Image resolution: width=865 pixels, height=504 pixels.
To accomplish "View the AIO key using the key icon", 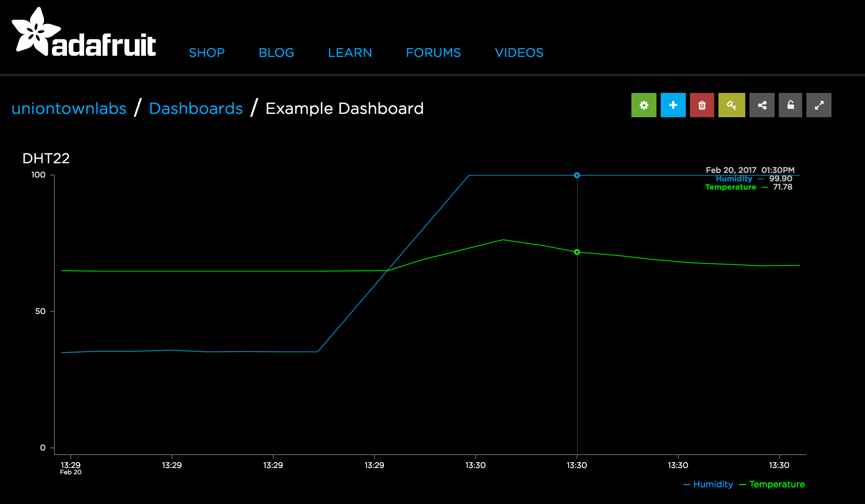I will (x=731, y=105).
